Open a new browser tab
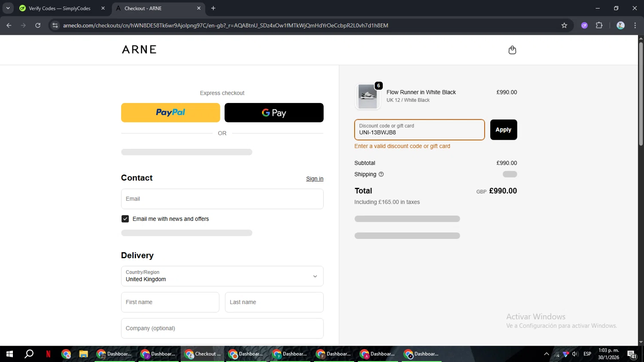This screenshot has width=644, height=362. 213,8
